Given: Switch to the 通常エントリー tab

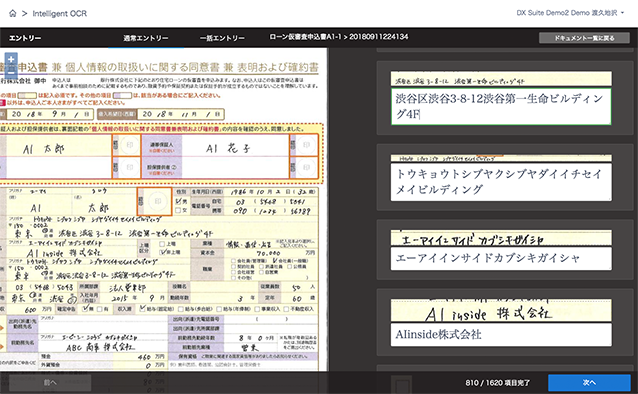Looking at the screenshot, I should [x=146, y=38].
